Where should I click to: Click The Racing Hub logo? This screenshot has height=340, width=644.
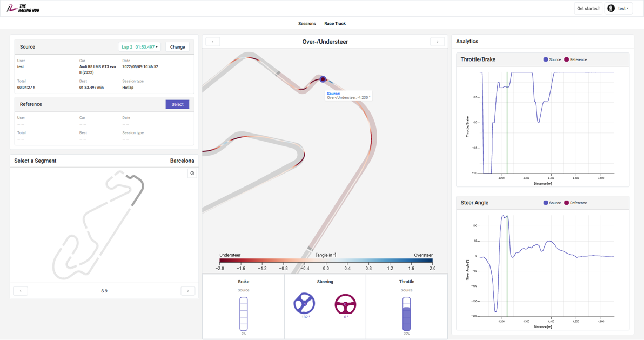pos(23,9)
